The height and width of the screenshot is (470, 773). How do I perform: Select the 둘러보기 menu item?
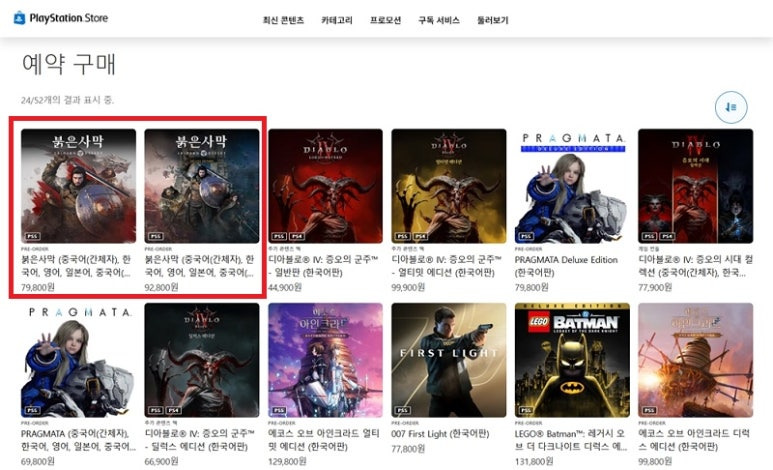492,20
